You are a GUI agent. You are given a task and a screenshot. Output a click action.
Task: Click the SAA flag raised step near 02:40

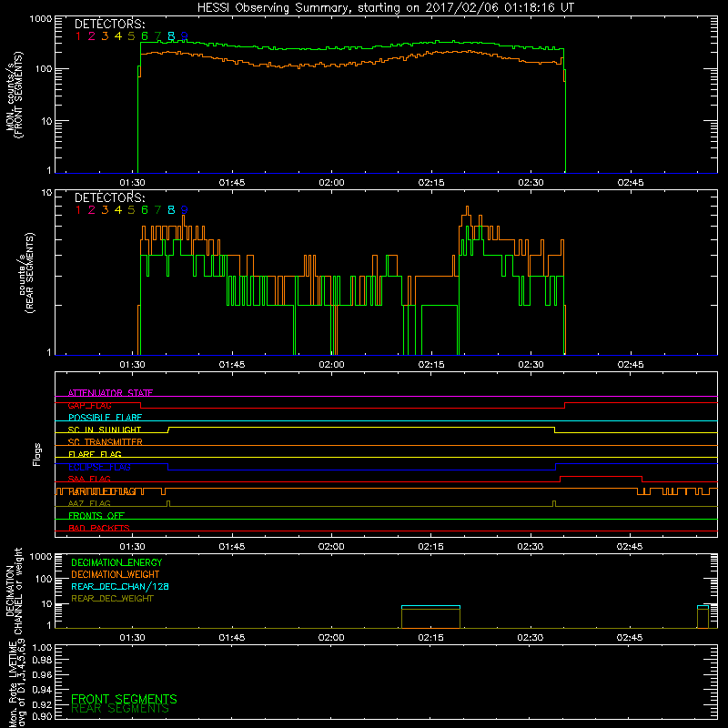click(x=602, y=477)
